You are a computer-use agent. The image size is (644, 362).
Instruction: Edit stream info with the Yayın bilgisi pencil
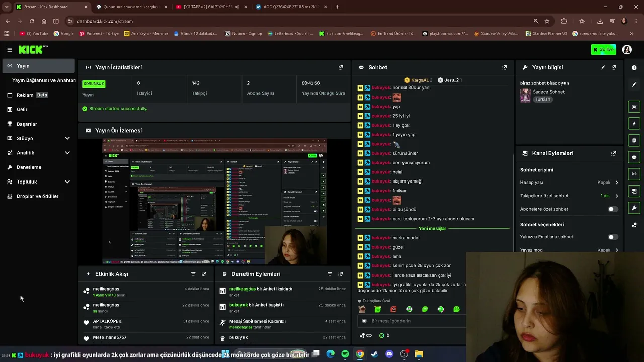[x=603, y=67]
